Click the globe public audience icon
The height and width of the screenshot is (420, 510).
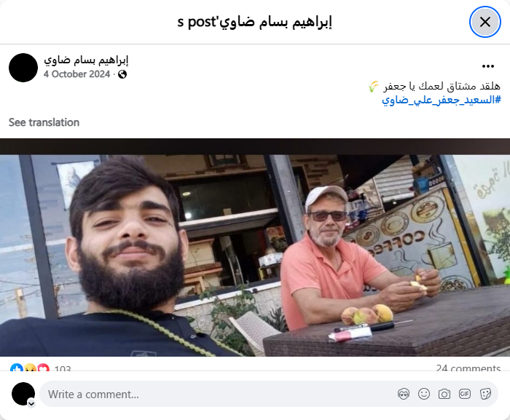click(x=122, y=74)
